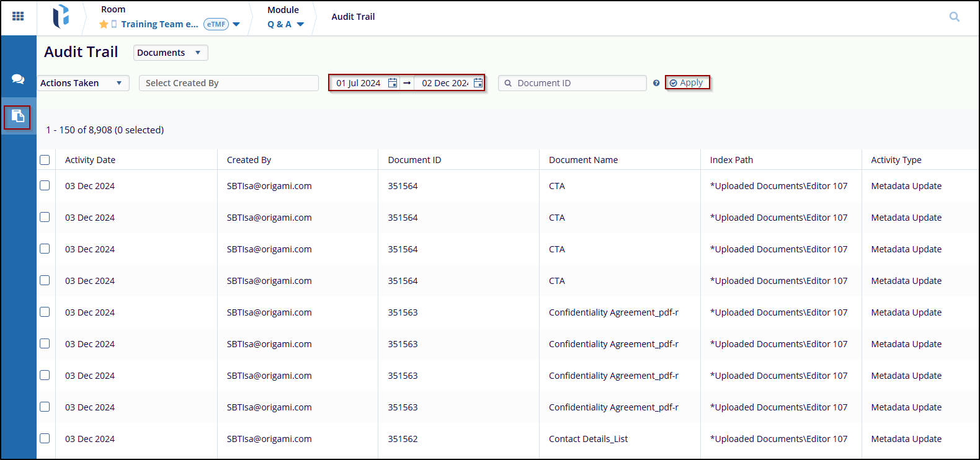Select the Contact Details_List row checkbox
Screen dimensions: 980x460
click(x=45, y=439)
